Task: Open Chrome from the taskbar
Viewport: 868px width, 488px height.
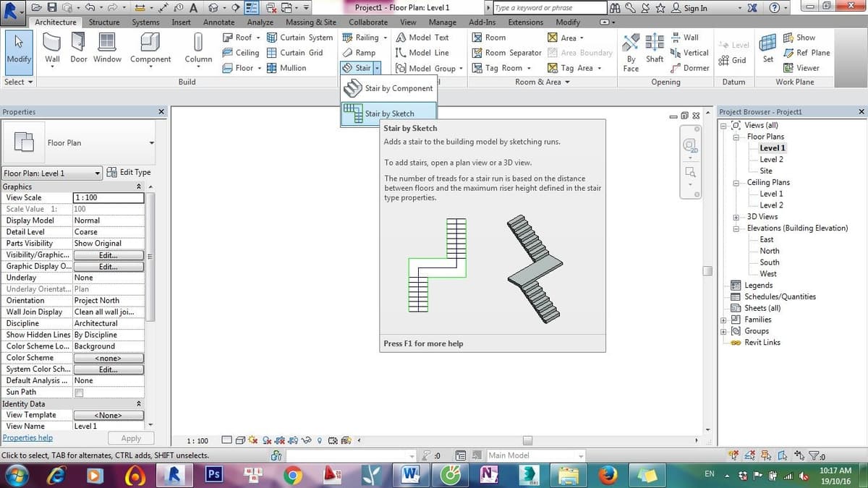Action: 293,474
